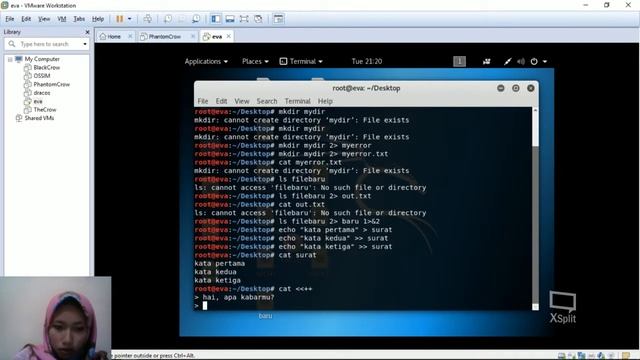Close the eva tab
The image size is (640, 360).
click(229, 36)
